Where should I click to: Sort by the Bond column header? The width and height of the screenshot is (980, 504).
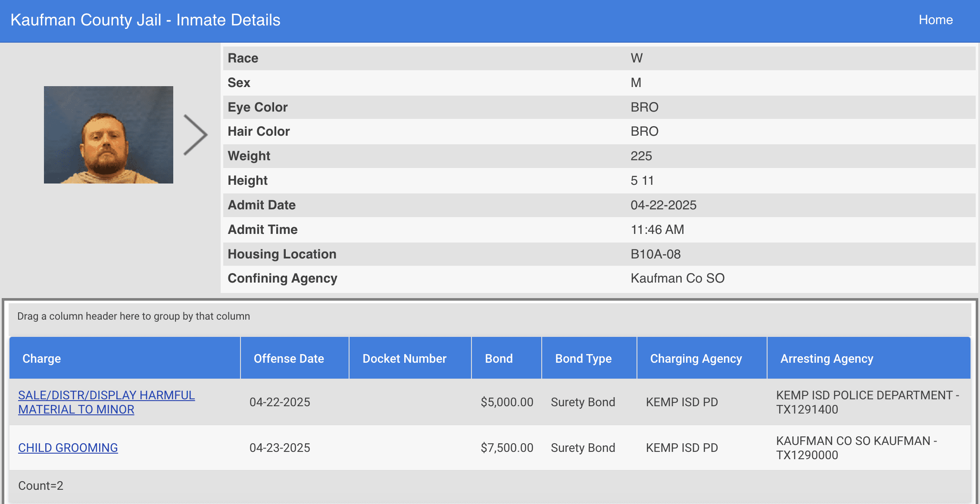(499, 358)
